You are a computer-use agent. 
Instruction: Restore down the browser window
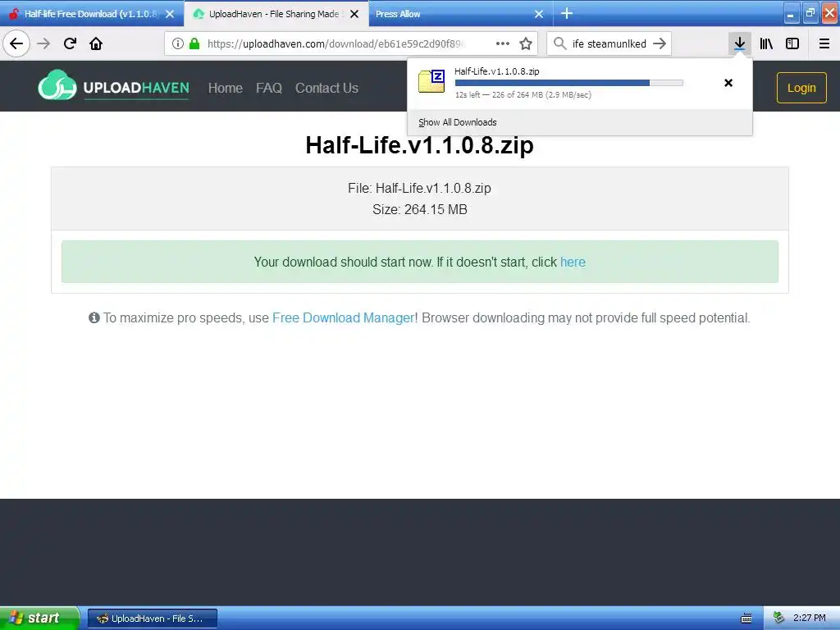click(810, 13)
